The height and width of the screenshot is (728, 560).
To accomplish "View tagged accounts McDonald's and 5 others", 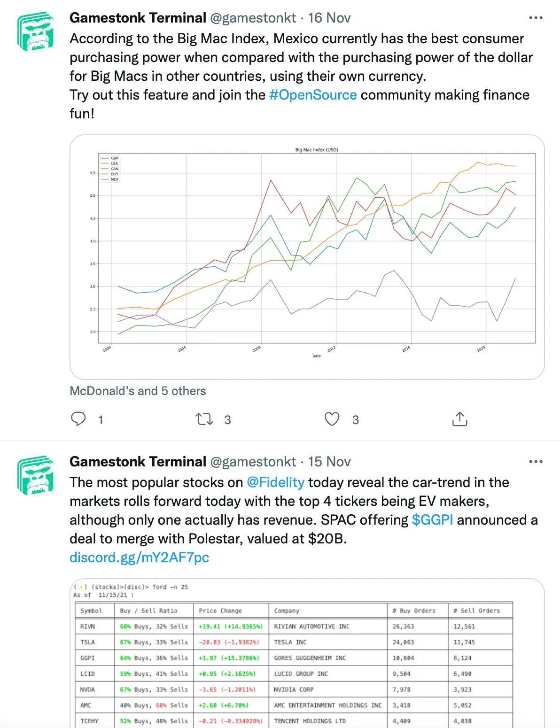I will tap(138, 391).
